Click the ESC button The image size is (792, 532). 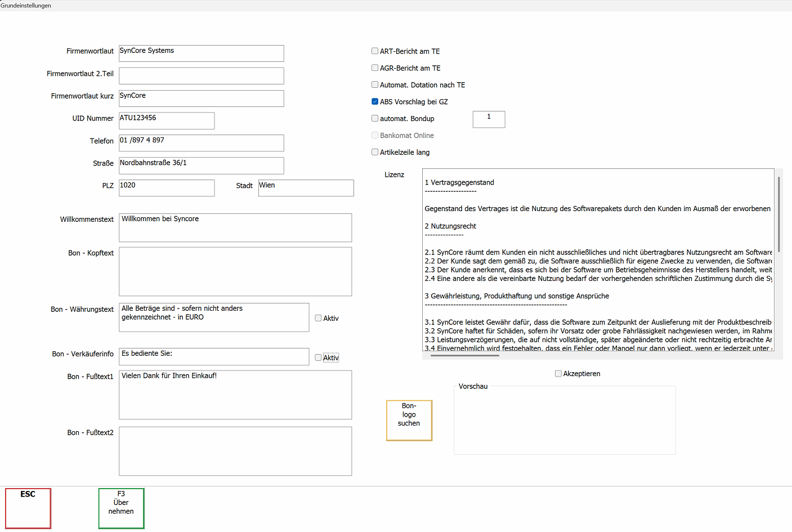pyautogui.click(x=28, y=508)
